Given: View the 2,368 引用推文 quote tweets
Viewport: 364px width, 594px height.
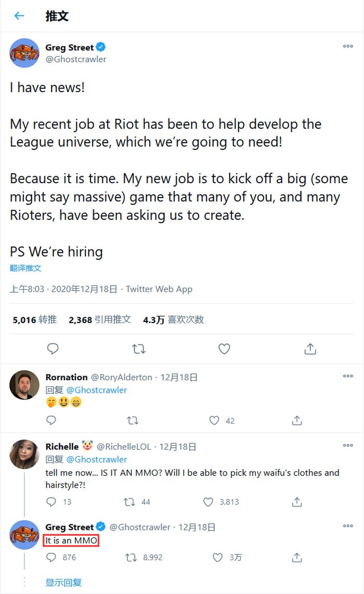Looking at the screenshot, I should click(x=99, y=320).
